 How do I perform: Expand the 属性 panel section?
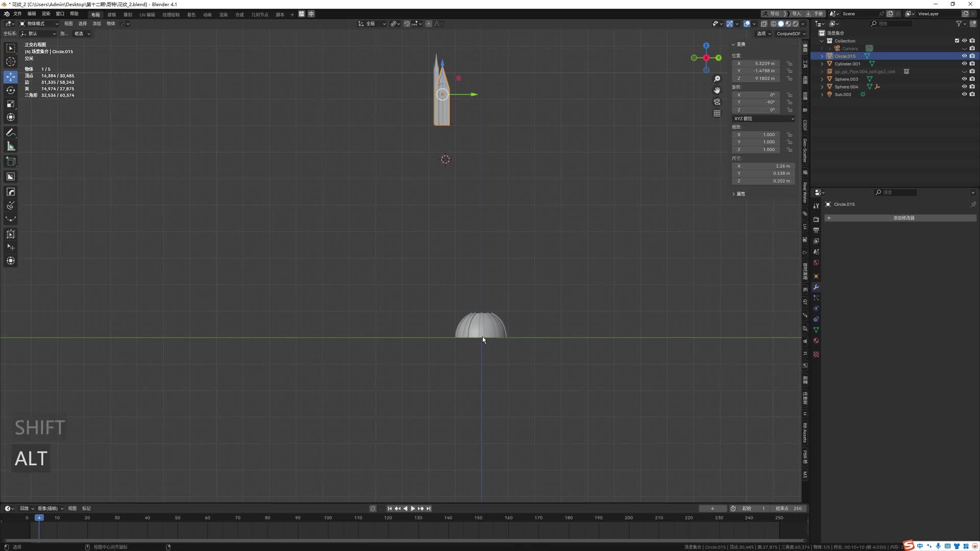coord(740,194)
